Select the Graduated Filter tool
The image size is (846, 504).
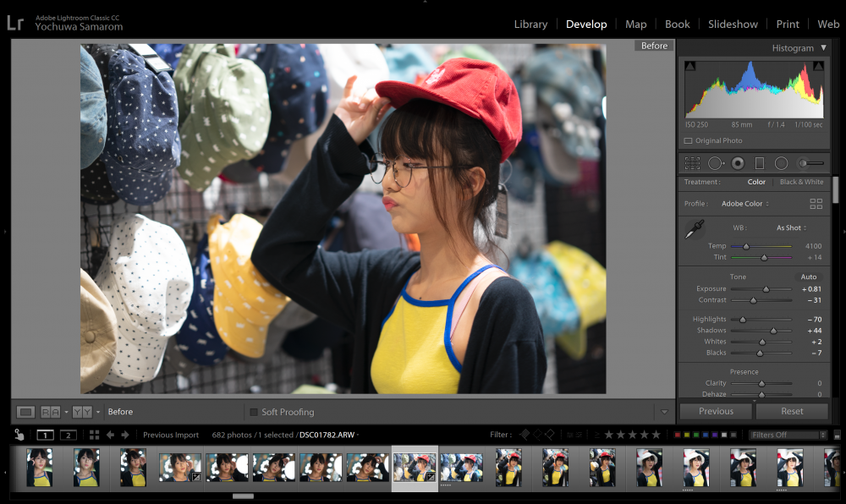759,163
